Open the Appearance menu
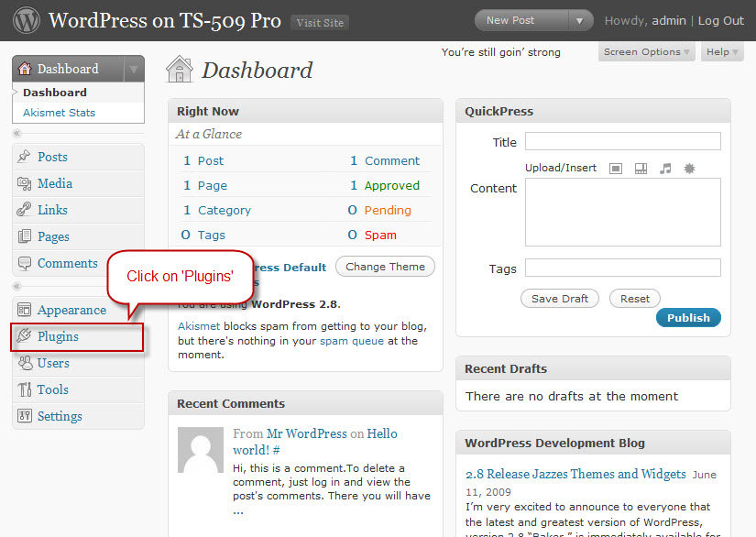The image size is (756, 537). [x=71, y=310]
